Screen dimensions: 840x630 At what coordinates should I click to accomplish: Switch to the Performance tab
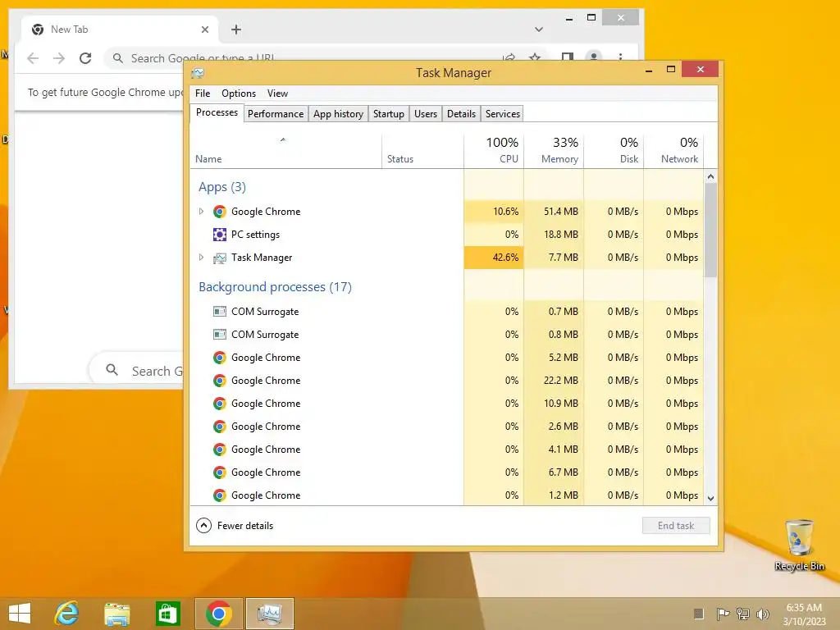[x=276, y=114]
